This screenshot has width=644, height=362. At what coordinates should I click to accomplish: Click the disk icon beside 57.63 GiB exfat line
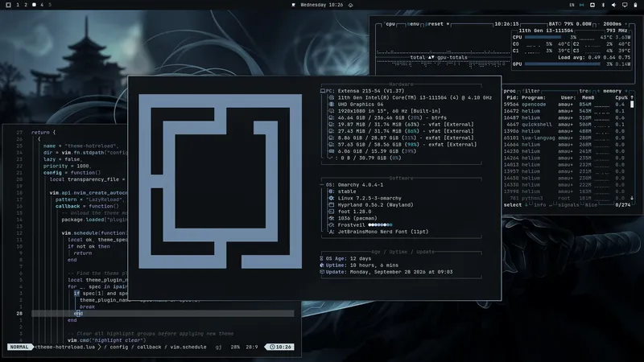coord(332,145)
